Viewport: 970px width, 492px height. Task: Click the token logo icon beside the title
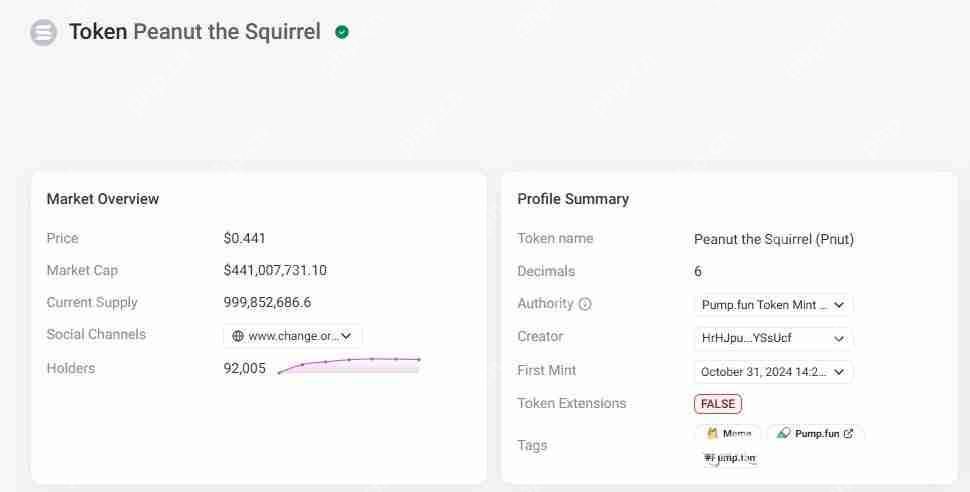[44, 33]
